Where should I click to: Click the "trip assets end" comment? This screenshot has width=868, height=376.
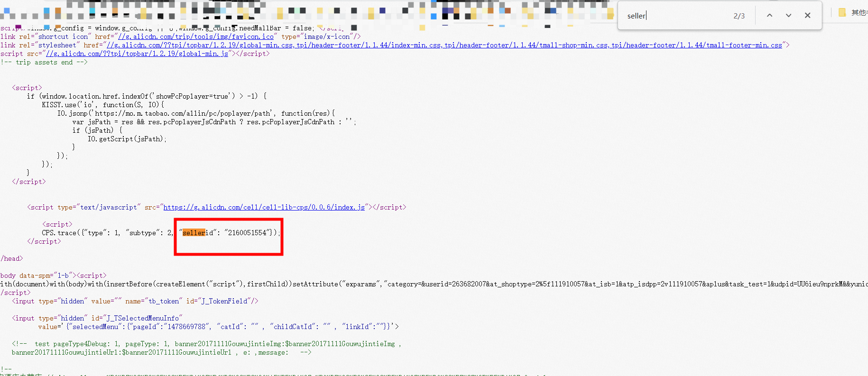click(x=44, y=62)
